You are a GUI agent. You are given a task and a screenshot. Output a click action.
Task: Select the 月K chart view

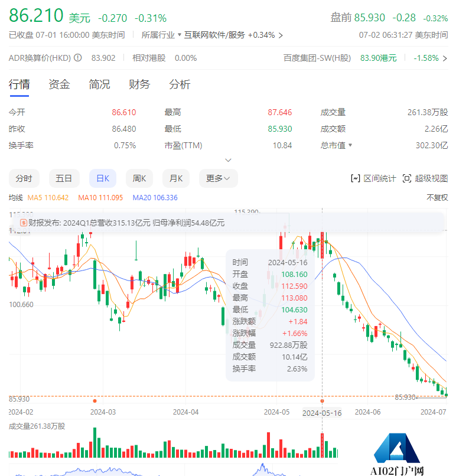[176, 178]
